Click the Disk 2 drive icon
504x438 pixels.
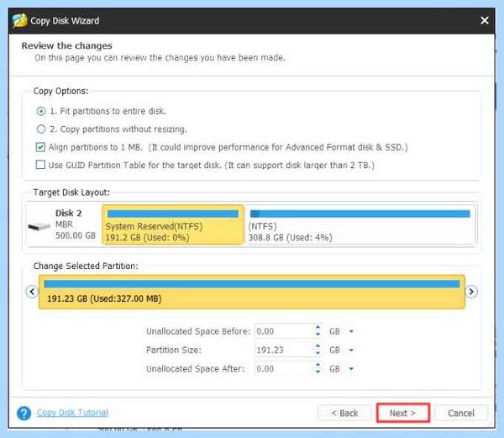tap(39, 226)
